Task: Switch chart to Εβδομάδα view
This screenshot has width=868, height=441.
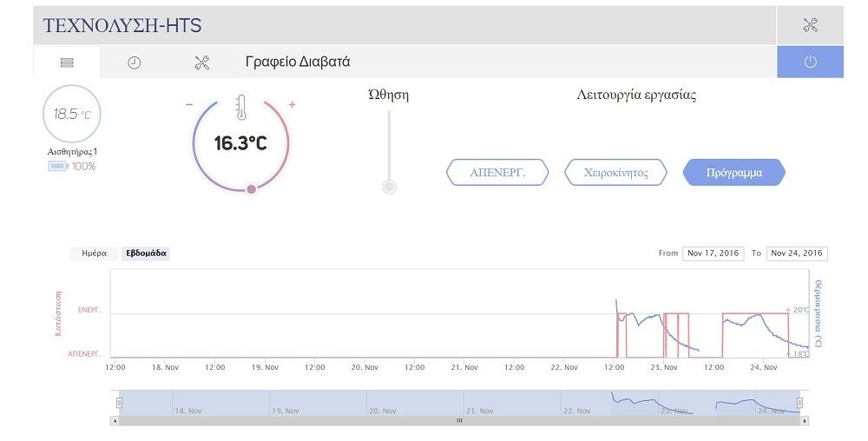Action: pyautogui.click(x=146, y=253)
